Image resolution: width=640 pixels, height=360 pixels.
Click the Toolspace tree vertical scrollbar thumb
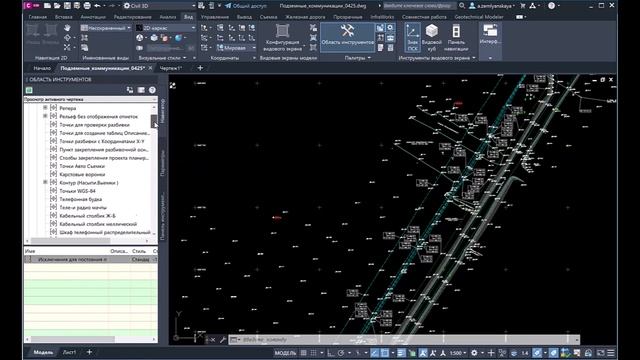click(154, 121)
